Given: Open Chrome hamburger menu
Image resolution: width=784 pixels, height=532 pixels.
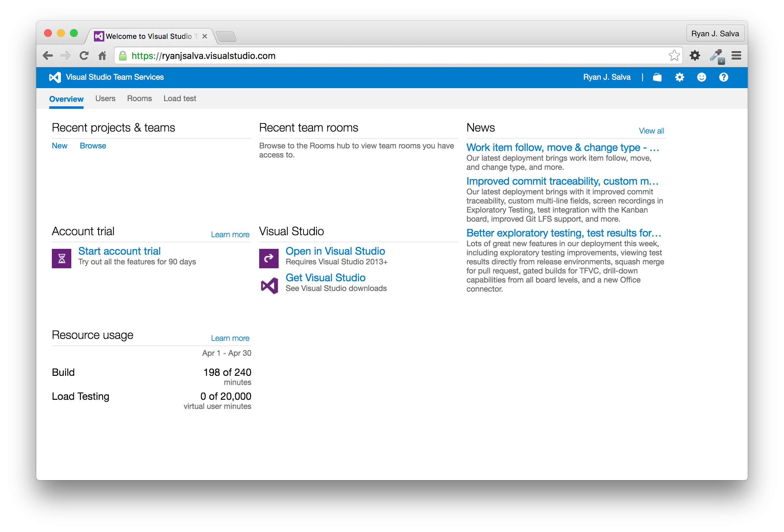Looking at the screenshot, I should click(x=736, y=55).
